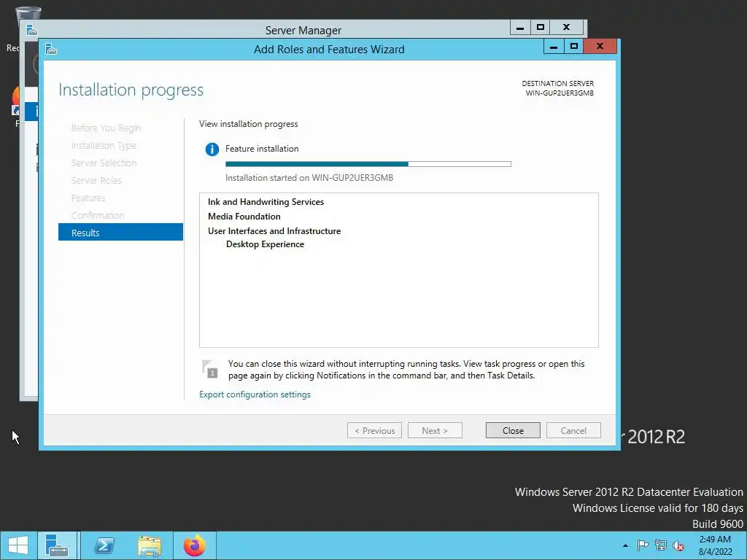Click the Close button in the wizard
Viewport: 747px width, 560px height.
pyautogui.click(x=513, y=430)
